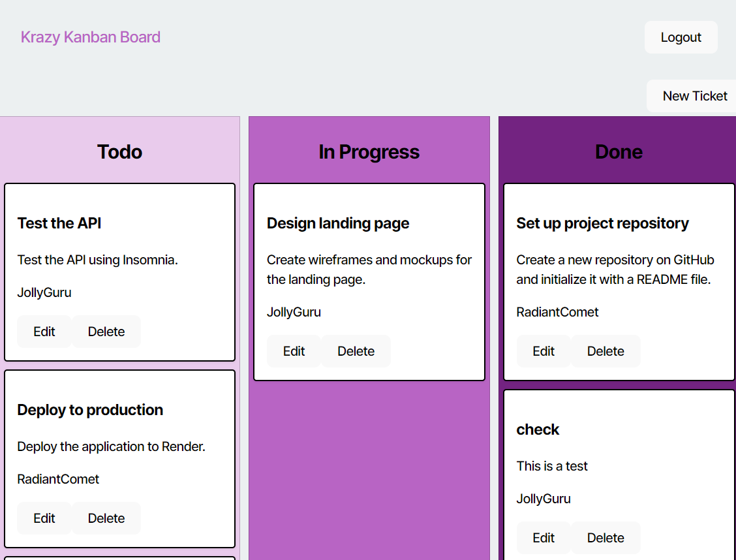Select description 'Deploy the application to Render.'
The height and width of the screenshot is (560, 736).
coord(111,446)
